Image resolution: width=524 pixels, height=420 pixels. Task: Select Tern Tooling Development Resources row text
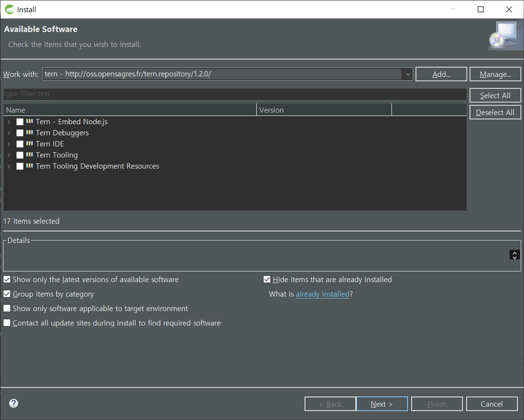[x=97, y=166]
